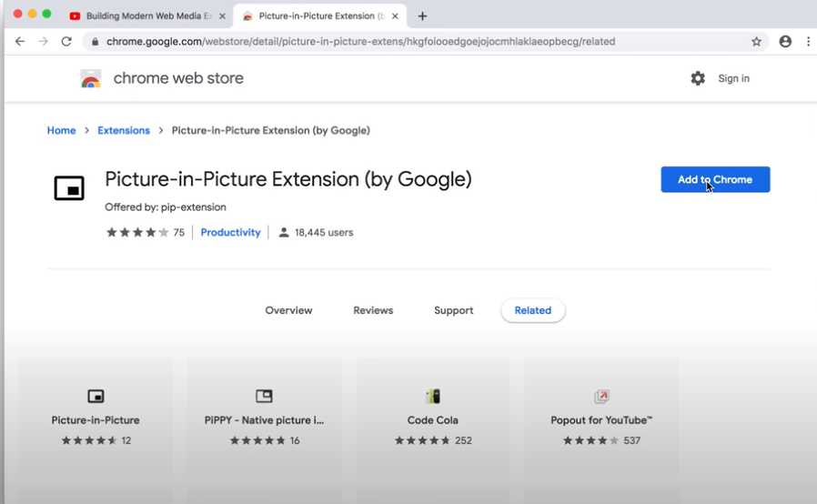Click PiPPY's 16 rating stars
Image resolution: width=817 pixels, height=504 pixels.
257,440
